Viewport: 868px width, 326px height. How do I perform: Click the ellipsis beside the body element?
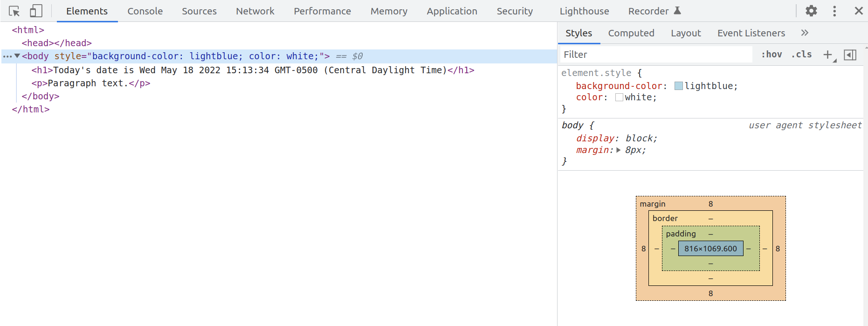(x=7, y=56)
